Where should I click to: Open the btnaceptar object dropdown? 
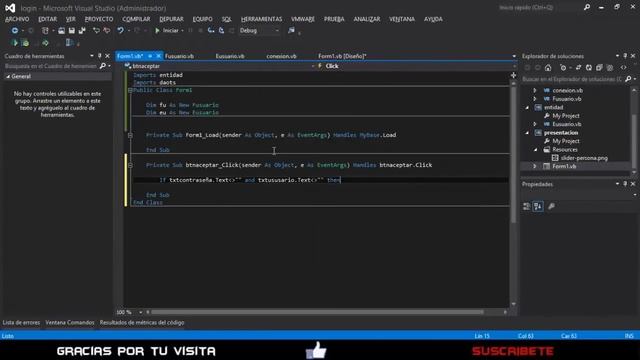[x=313, y=66]
